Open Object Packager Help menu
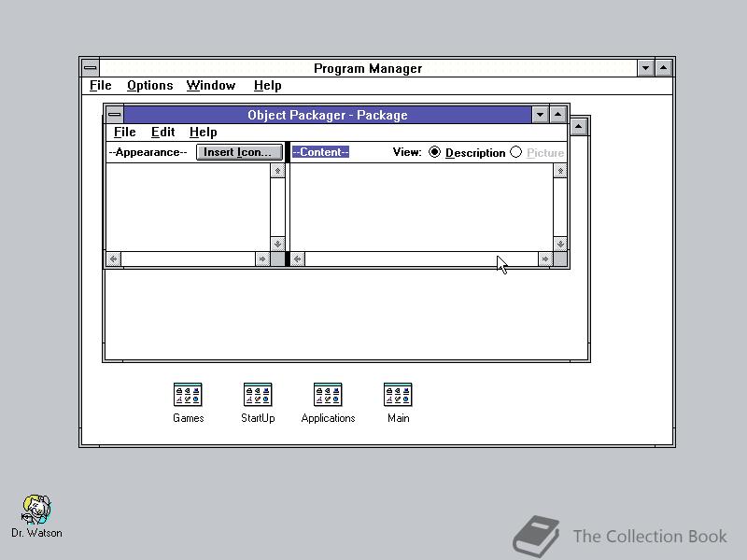Image resolution: width=747 pixels, height=560 pixels. (203, 132)
